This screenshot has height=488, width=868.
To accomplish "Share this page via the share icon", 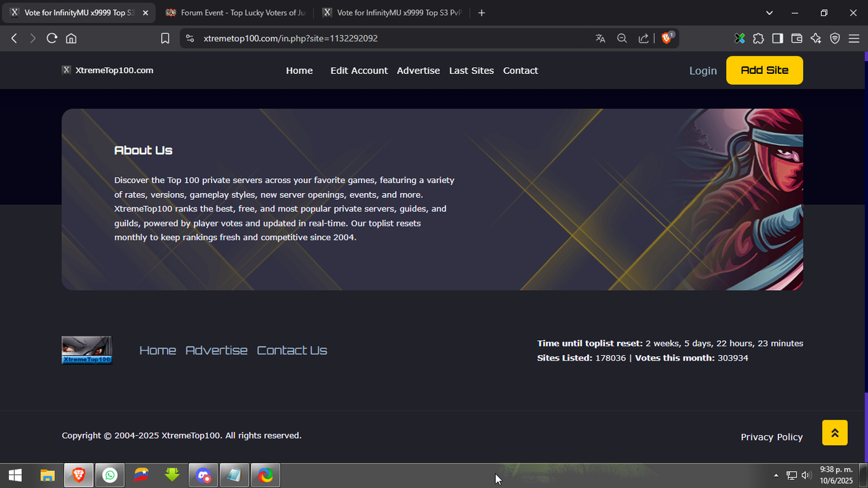I will coord(644,39).
